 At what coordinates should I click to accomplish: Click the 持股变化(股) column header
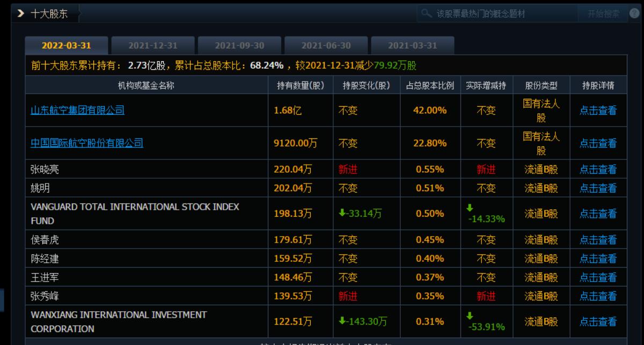coord(366,85)
